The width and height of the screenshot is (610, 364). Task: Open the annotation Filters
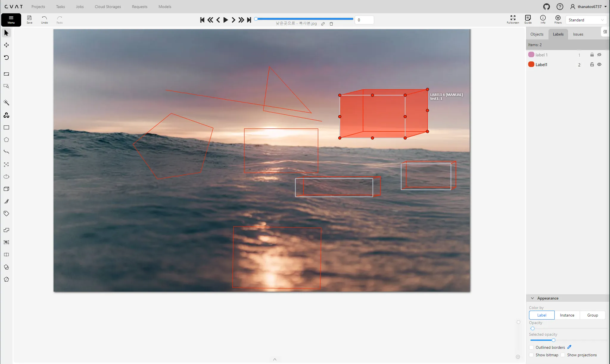(x=558, y=19)
